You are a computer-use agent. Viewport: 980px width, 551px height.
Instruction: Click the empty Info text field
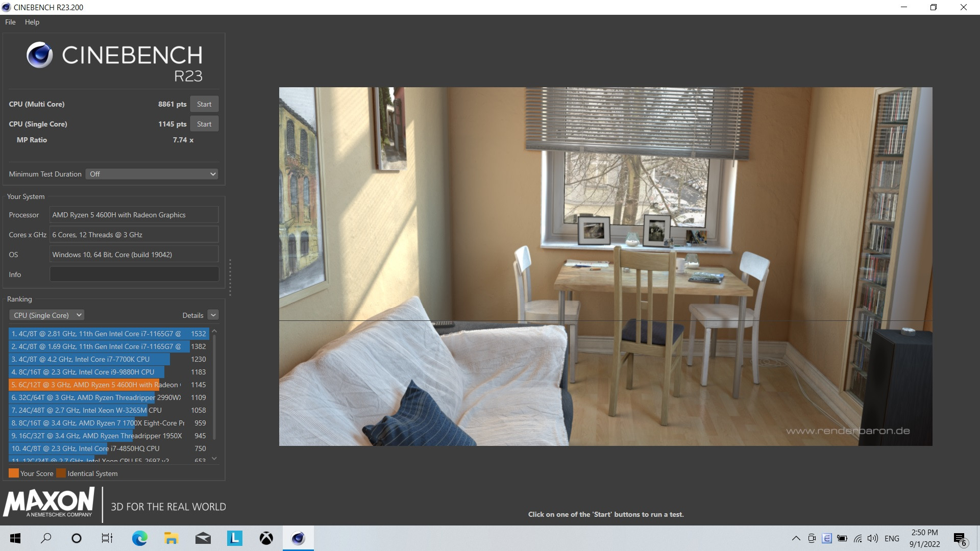point(134,274)
